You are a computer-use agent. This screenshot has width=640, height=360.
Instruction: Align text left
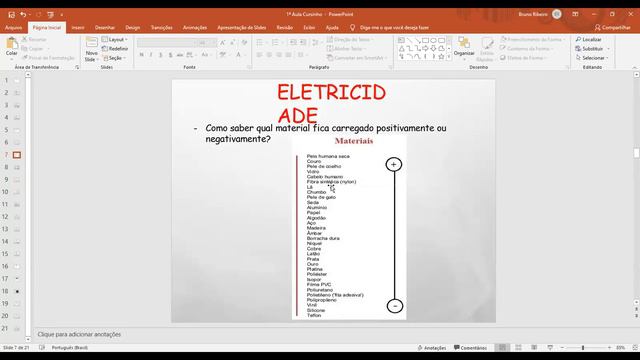tap(260, 55)
